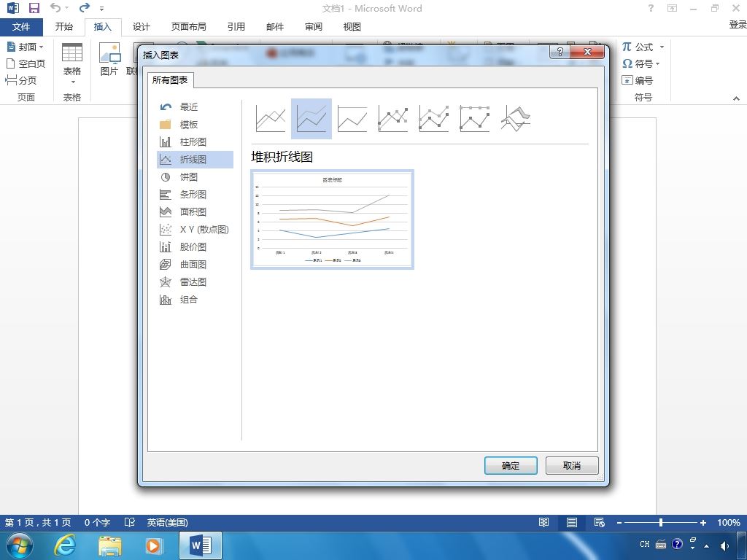This screenshot has height=560, width=747.
Task: Switch to the 设计 ribbon tab
Action: click(x=141, y=27)
